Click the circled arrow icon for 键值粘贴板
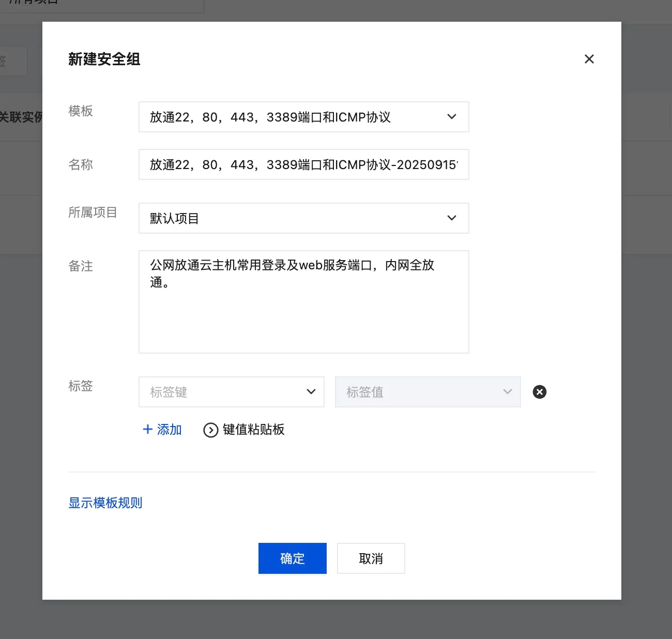Screen dimensions: 672x639 (x=210, y=430)
